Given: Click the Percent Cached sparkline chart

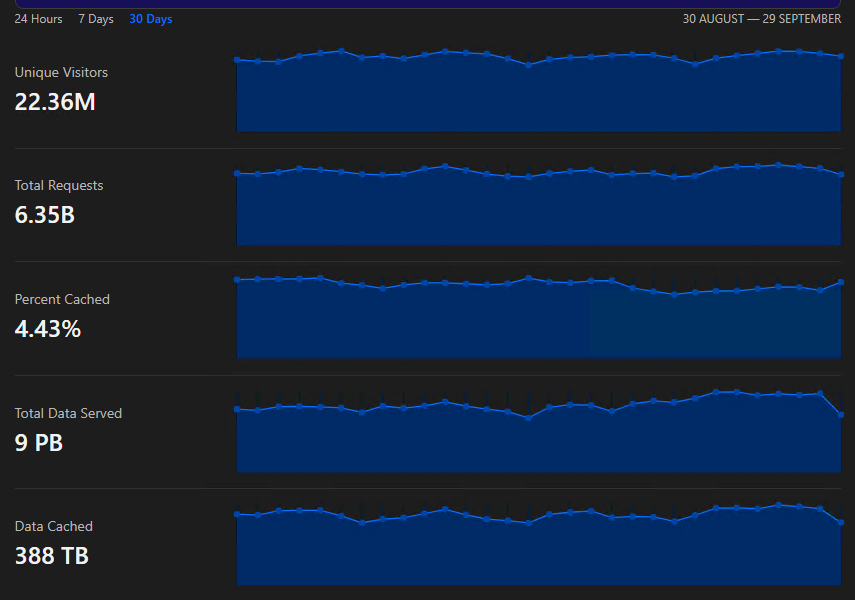Looking at the screenshot, I should point(539,317).
